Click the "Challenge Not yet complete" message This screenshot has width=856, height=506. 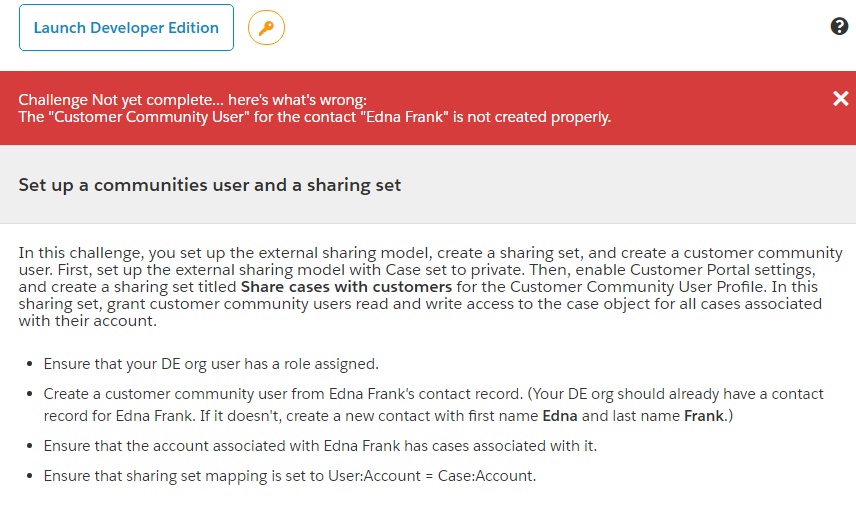[193, 99]
